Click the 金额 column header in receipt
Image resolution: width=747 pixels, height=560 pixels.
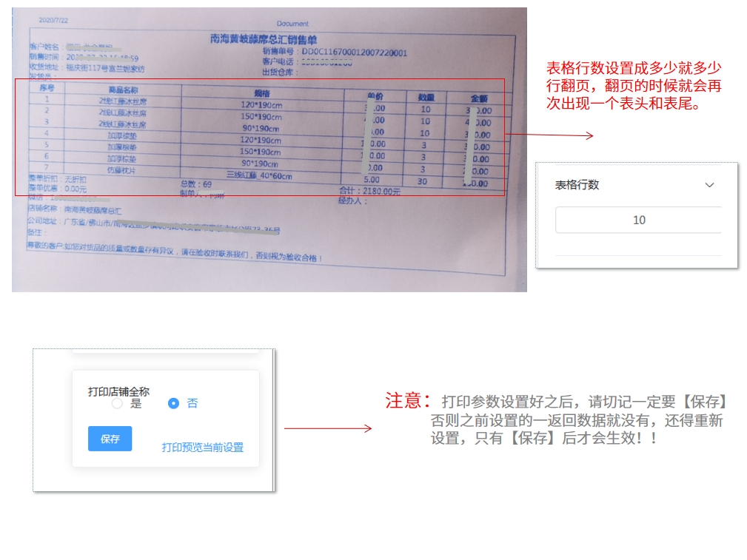pos(479,98)
